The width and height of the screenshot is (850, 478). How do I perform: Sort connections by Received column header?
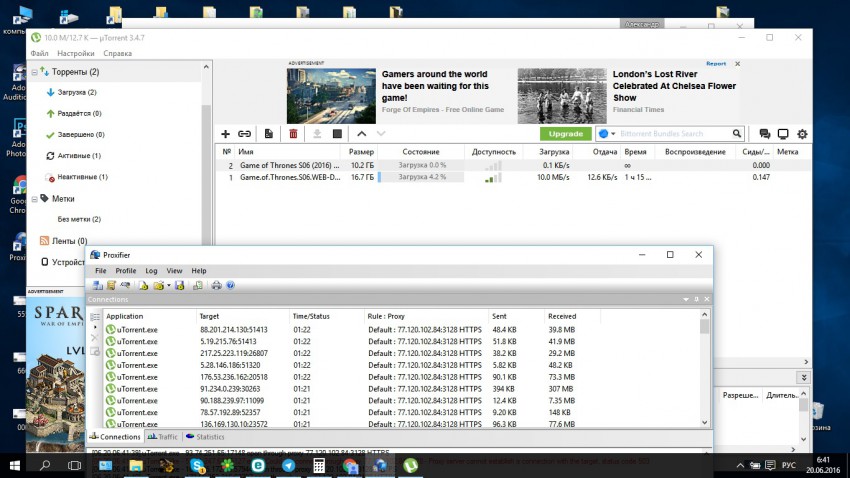(562, 316)
